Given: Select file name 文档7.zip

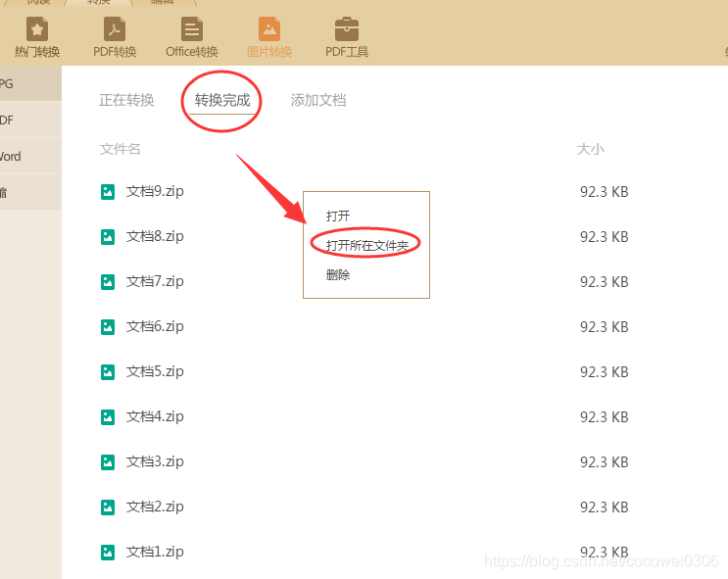Looking at the screenshot, I should (x=155, y=281).
